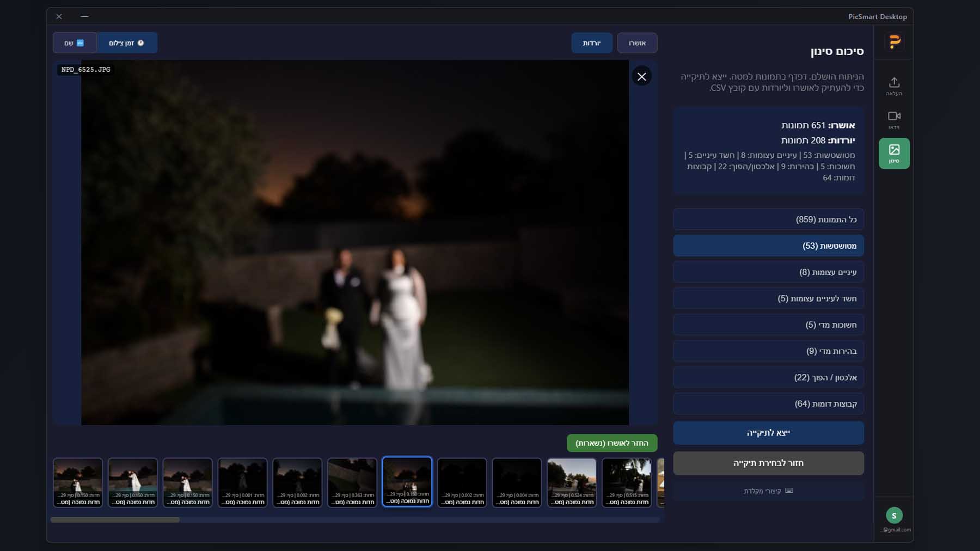Image resolution: width=980 pixels, height=551 pixels.
Task: Sort by capture time (זמן צילום)
Action: click(126, 43)
